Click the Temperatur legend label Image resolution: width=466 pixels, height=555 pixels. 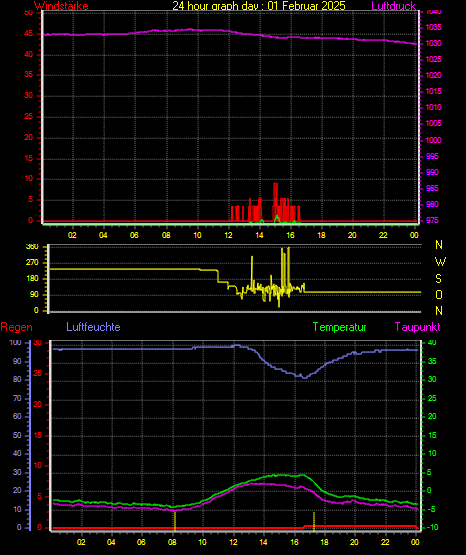click(x=339, y=327)
